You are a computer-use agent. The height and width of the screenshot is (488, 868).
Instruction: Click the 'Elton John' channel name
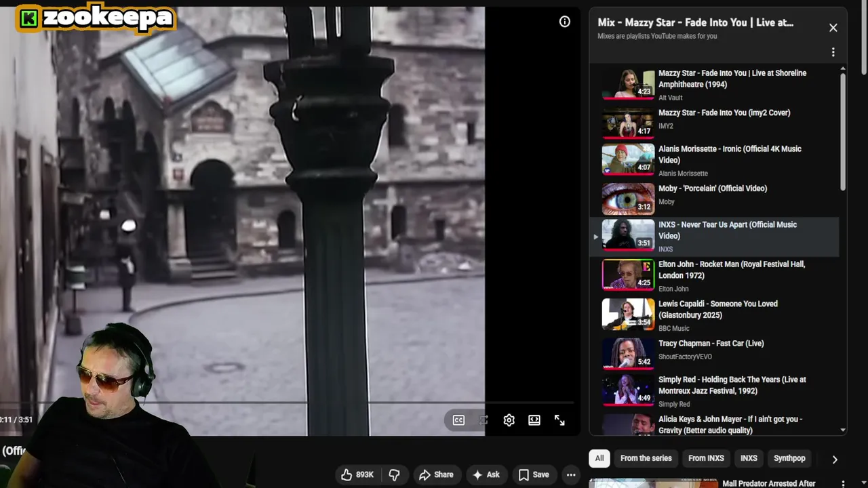(673, 289)
